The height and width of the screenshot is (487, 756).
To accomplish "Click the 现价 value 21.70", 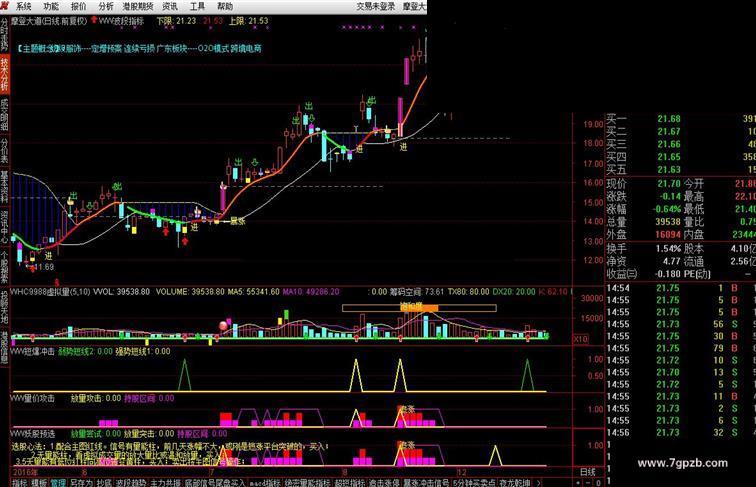I will click(669, 184).
